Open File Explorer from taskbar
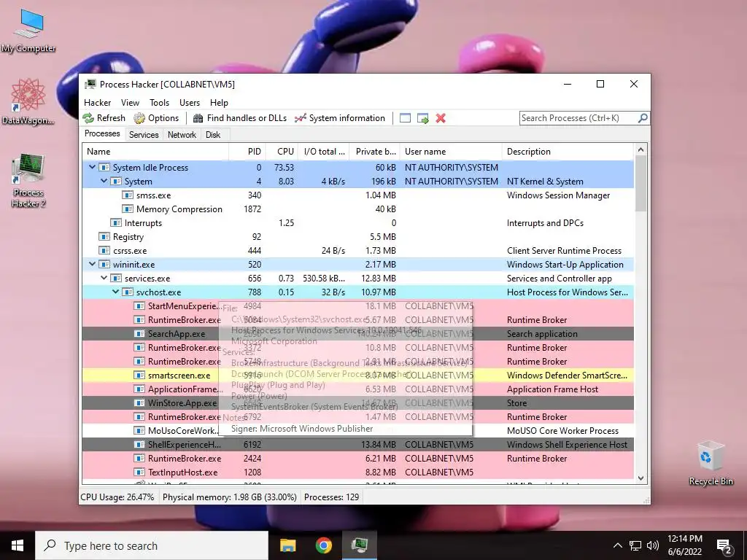Viewport: 747px width, 560px height. pyautogui.click(x=287, y=545)
